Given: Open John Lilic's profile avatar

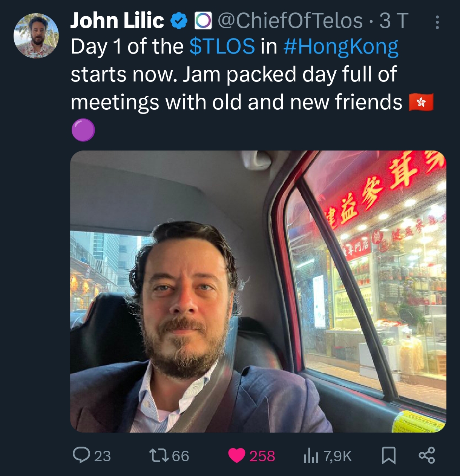Looking at the screenshot, I should tap(36, 36).
